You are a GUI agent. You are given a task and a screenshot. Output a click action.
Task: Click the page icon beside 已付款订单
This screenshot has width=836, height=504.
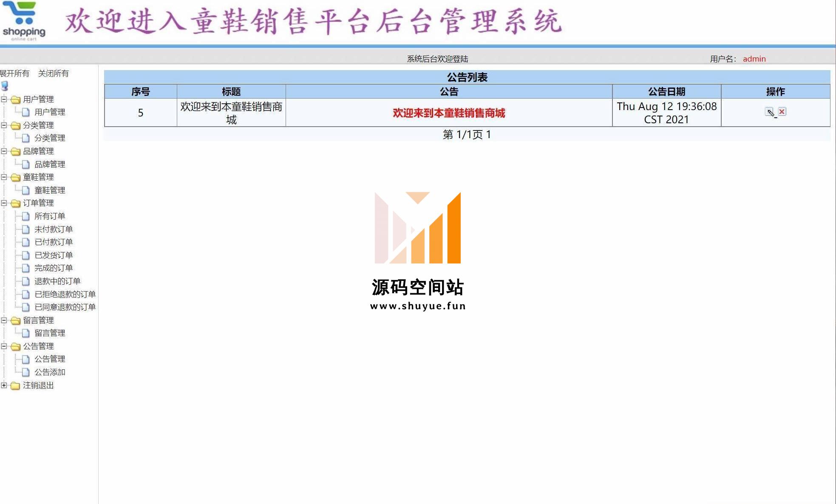(26, 242)
